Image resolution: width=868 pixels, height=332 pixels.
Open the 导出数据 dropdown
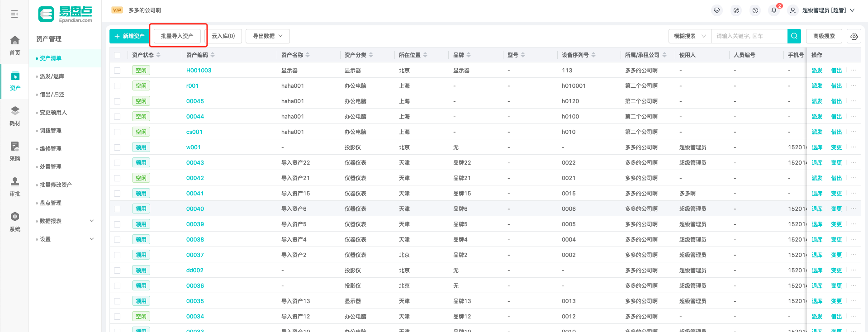(268, 36)
